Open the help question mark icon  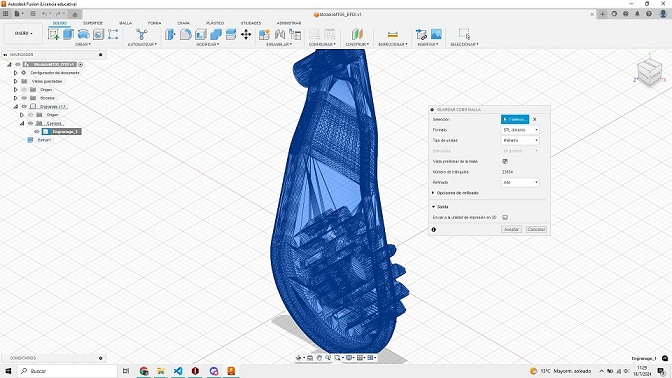[x=649, y=14]
